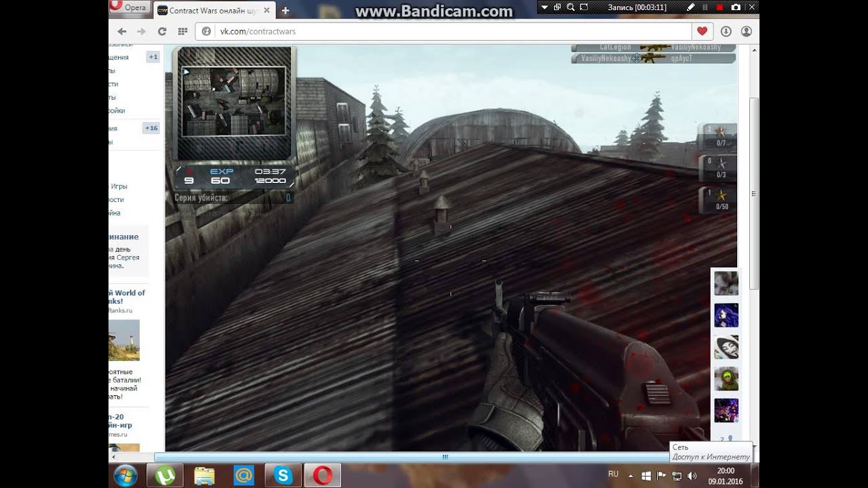Open the Игры sidebar link
Screen dimensions: 868x488
click(119, 186)
